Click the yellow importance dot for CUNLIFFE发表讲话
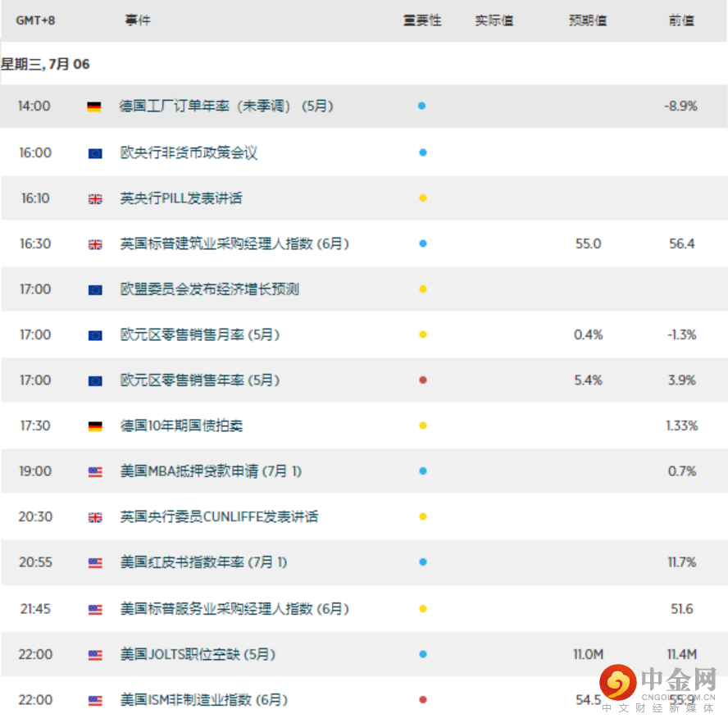Screen dimensions: 728x723 coord(423,516)
